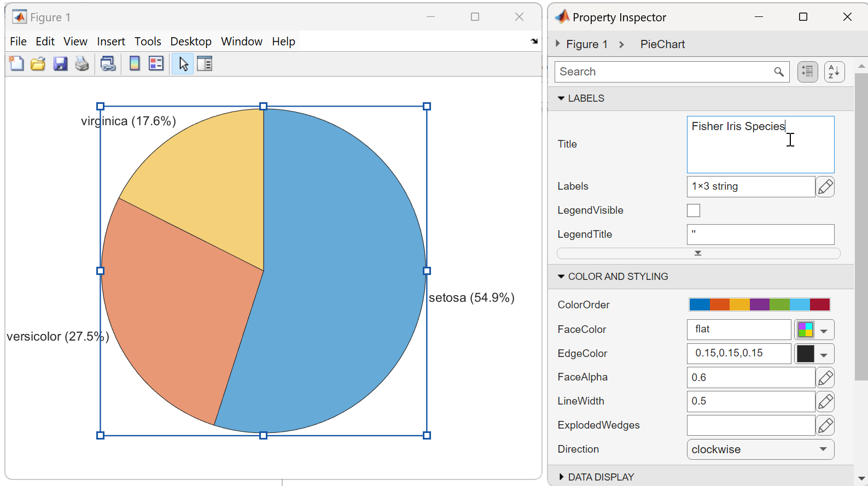868x486 pixels.
Task: Open the Tools menu
Action: coord(148,42)
